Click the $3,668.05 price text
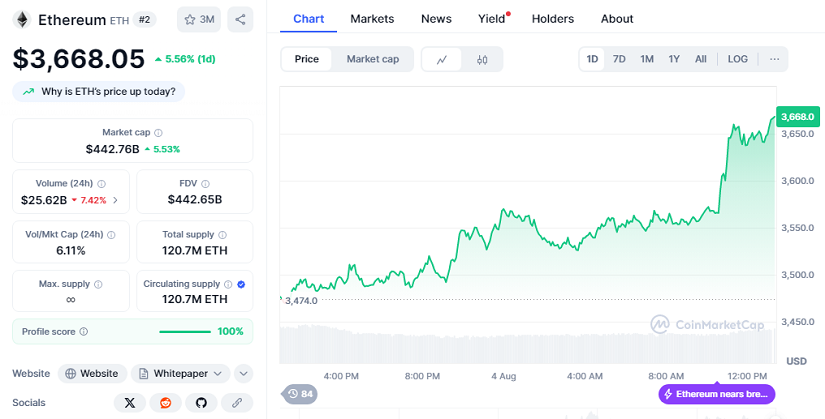Image resolution: width=825 pixels, height=419 pixels. click(78, 58)
